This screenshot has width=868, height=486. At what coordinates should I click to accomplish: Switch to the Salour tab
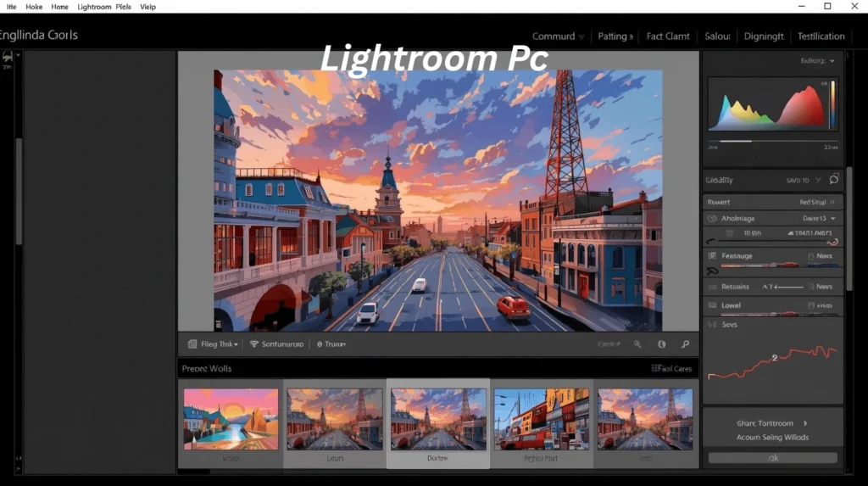coord(717,36)
